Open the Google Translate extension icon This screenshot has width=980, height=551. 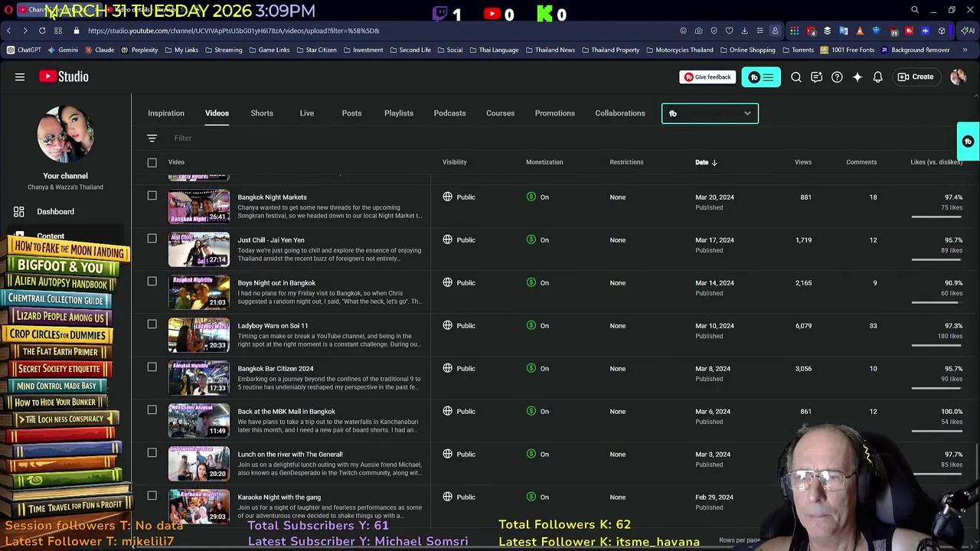click(x=843, y=31)
